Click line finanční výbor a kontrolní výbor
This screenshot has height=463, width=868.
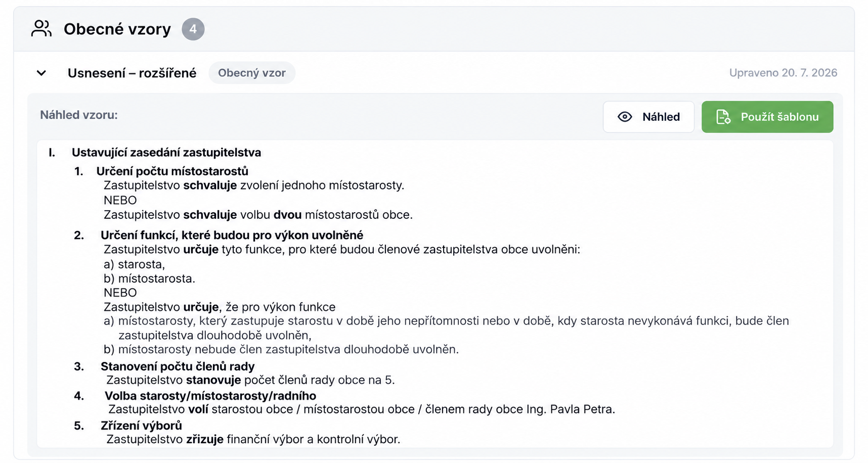pyautogui.click(x=253, y=439)
